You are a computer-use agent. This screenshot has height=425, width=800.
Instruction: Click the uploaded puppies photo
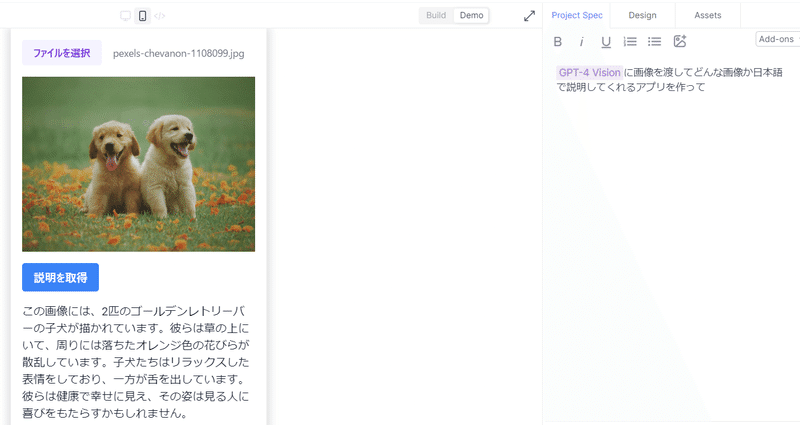pyautogui.click(x=138, y=164)
